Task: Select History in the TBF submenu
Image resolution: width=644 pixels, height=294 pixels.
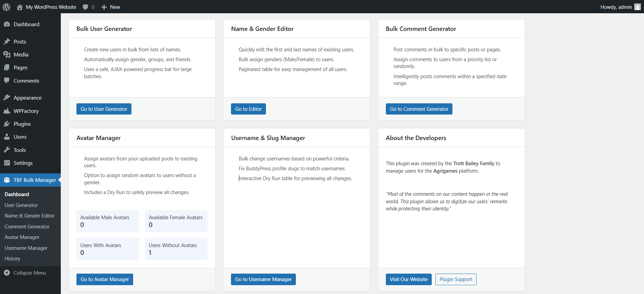Action: click(12, 259)
